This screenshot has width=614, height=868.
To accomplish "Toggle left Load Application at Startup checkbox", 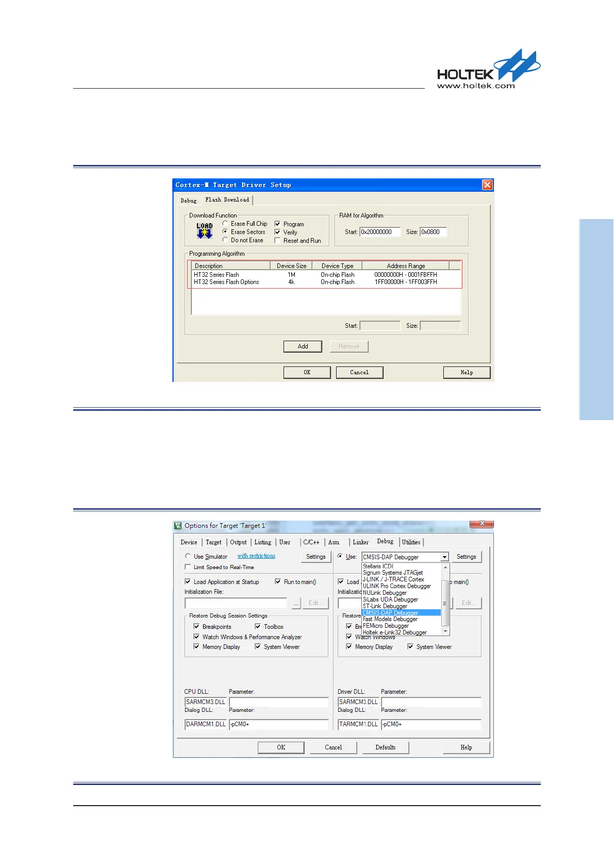I will click(188, 581).
